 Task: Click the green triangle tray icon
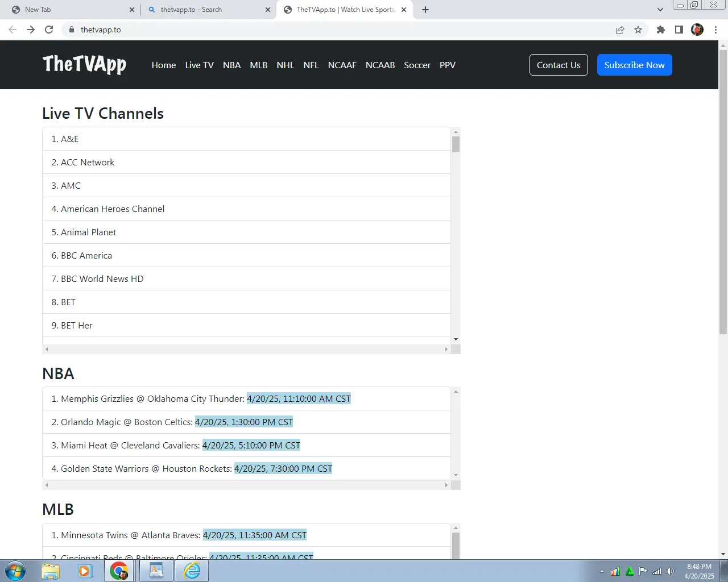click(630, 571)
